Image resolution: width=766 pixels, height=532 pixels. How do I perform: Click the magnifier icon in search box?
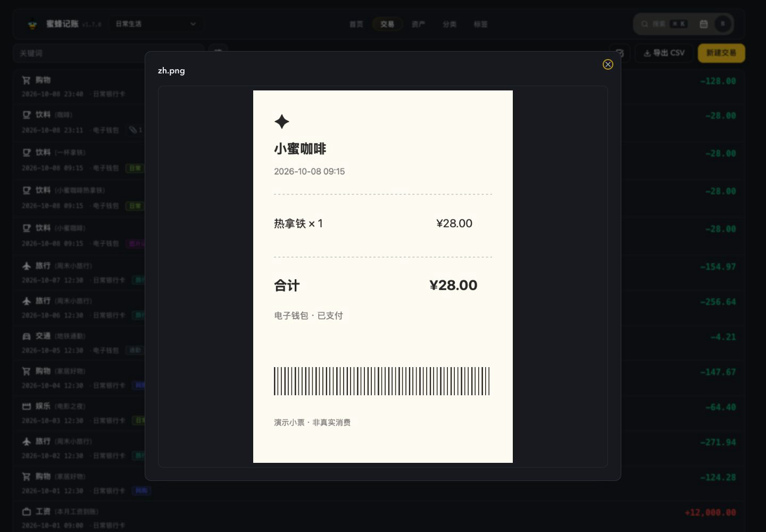[645, 24]
